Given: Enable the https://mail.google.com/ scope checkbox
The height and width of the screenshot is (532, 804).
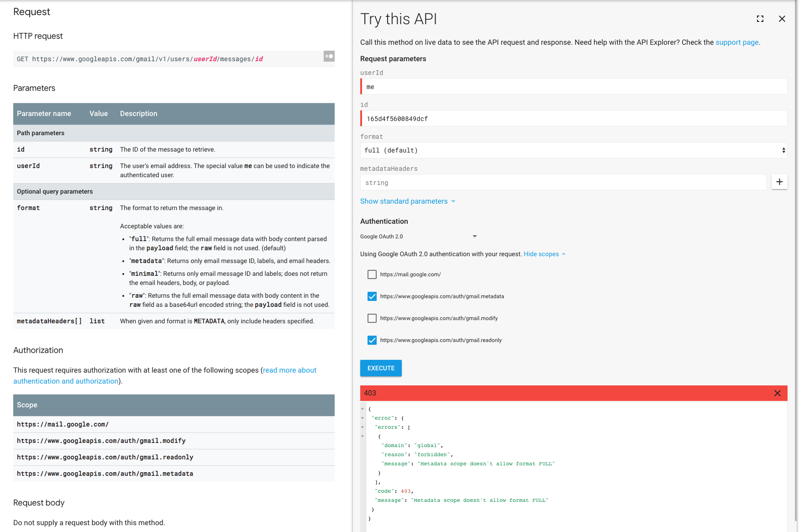Looking at the screenshot, I should [372, 274].
